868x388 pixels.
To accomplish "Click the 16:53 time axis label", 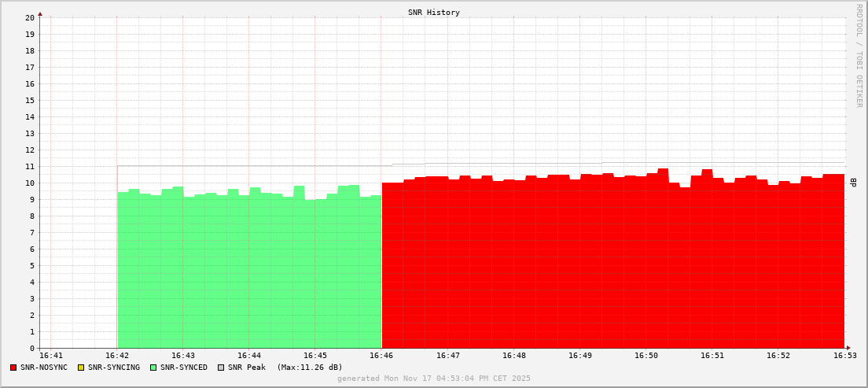I will (844, 357).
